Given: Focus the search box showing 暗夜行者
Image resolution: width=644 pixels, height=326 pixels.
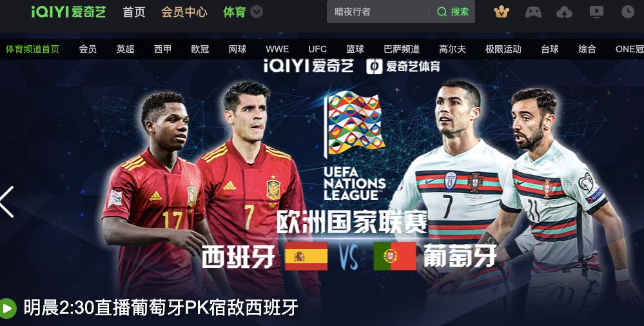Looking at the screenshot, I should [x=378, y=12].
